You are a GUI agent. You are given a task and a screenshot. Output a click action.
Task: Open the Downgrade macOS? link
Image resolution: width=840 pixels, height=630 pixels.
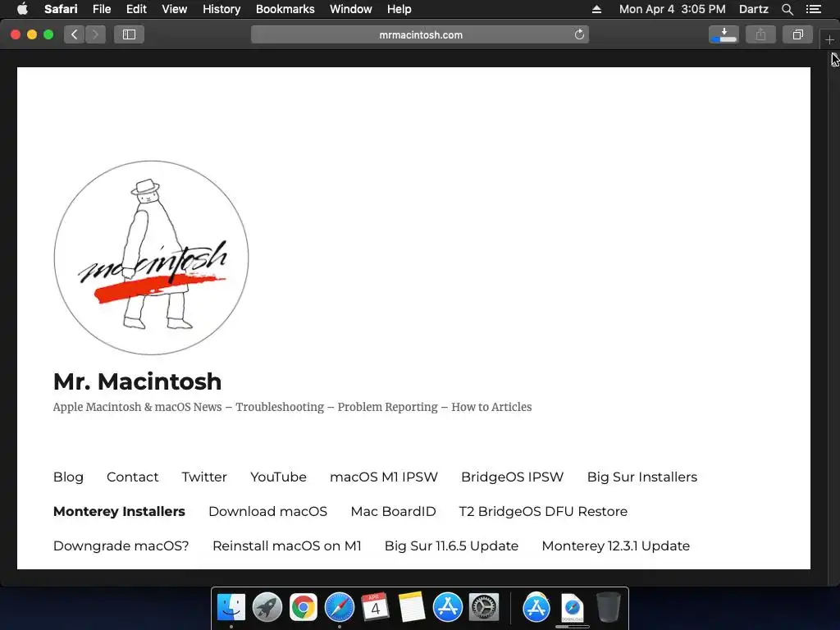[x=121, y=546]
